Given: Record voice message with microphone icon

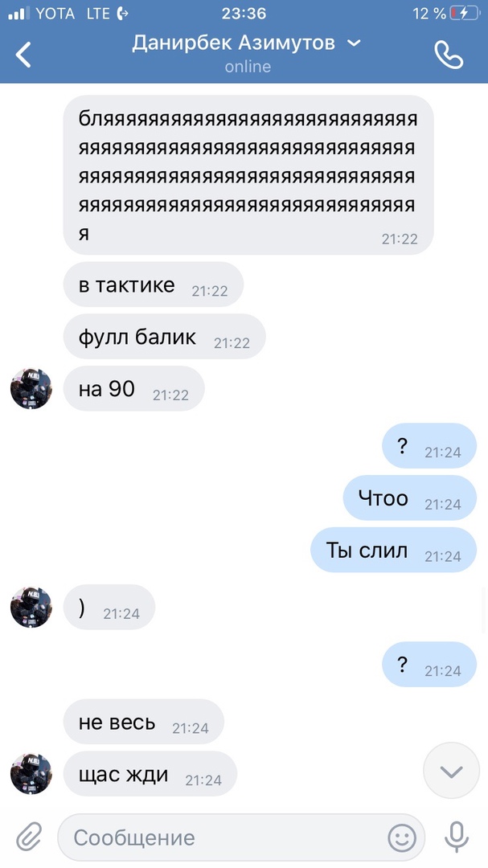Looking at the screenshot, I should coord(457,837).
